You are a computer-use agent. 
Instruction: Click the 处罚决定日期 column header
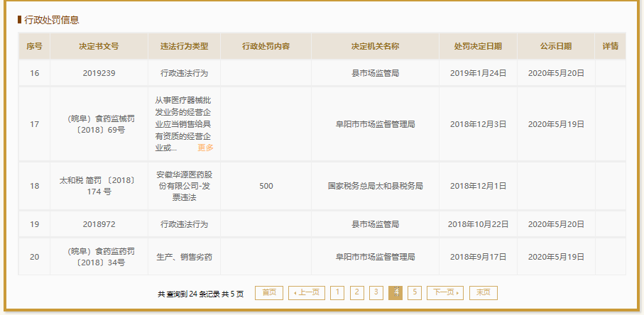click(478, 46)
